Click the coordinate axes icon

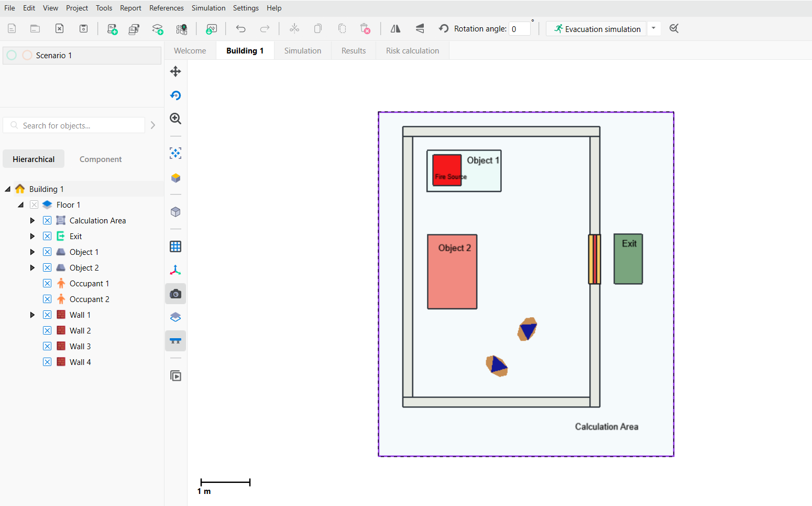(x=175, y=270)
